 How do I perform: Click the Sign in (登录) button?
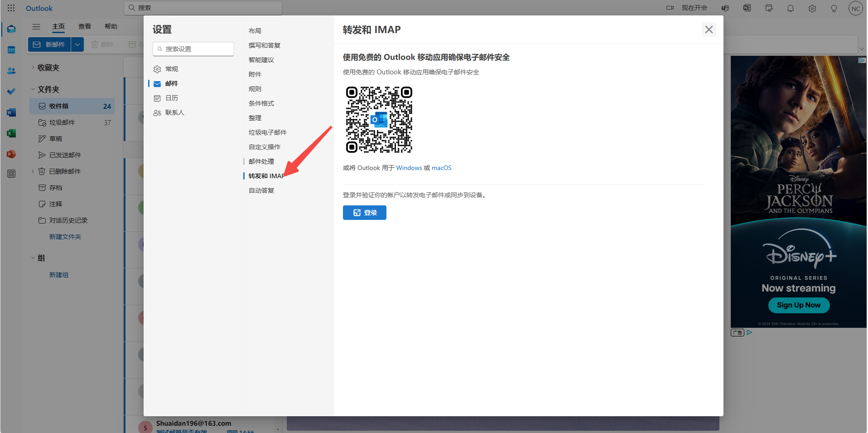click(365, 213)
